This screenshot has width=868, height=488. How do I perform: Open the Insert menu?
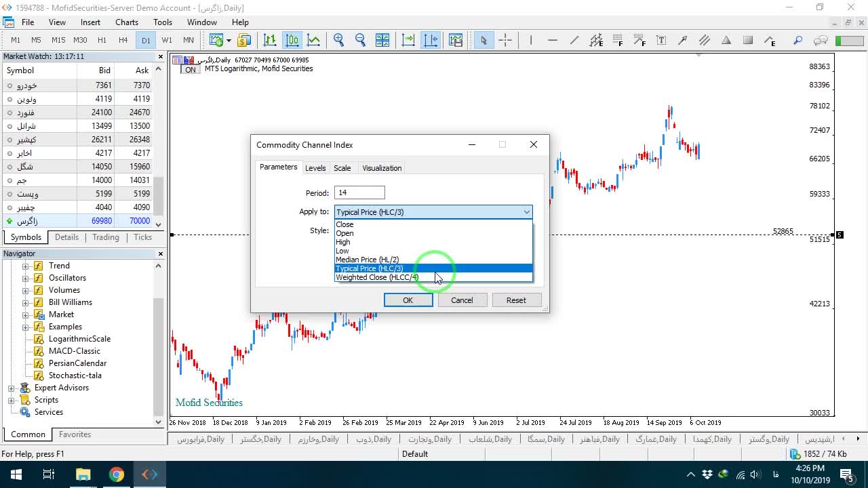(x=90, y=22)
